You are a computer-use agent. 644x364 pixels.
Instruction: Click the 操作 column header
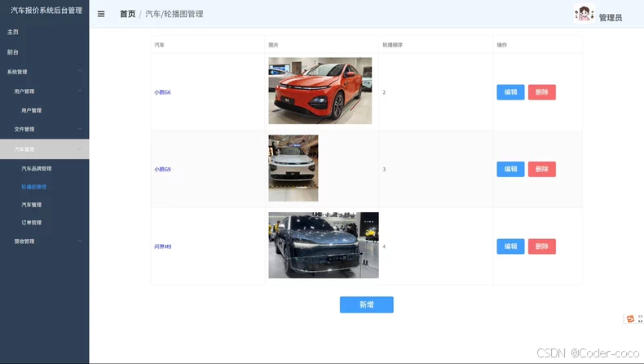coord(502,45)
